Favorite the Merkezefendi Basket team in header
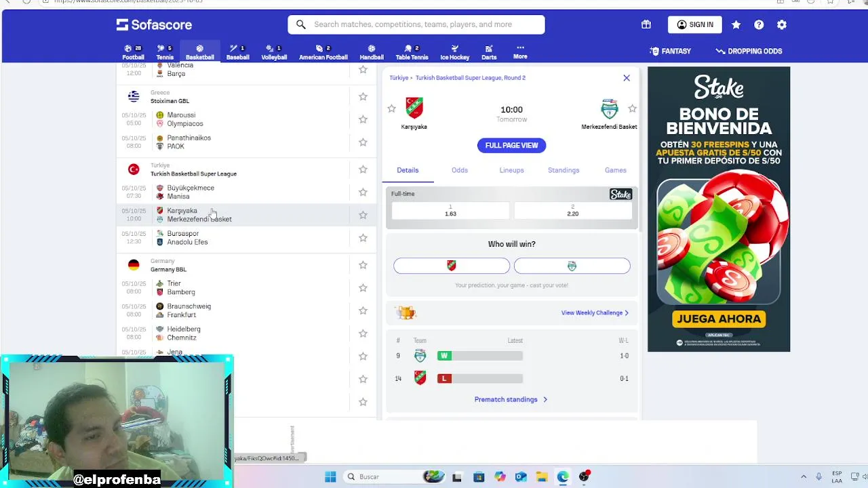 coord(632,108)
